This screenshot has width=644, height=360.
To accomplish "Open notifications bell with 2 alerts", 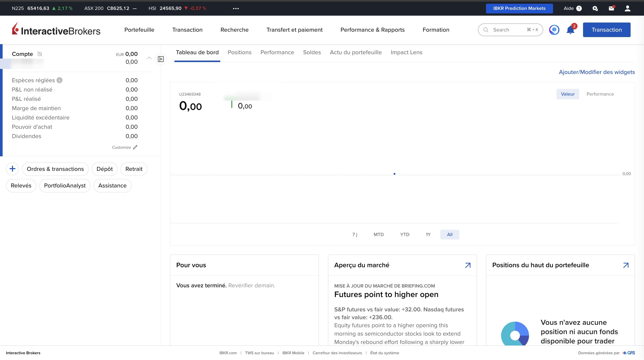I will coord(571,30).
